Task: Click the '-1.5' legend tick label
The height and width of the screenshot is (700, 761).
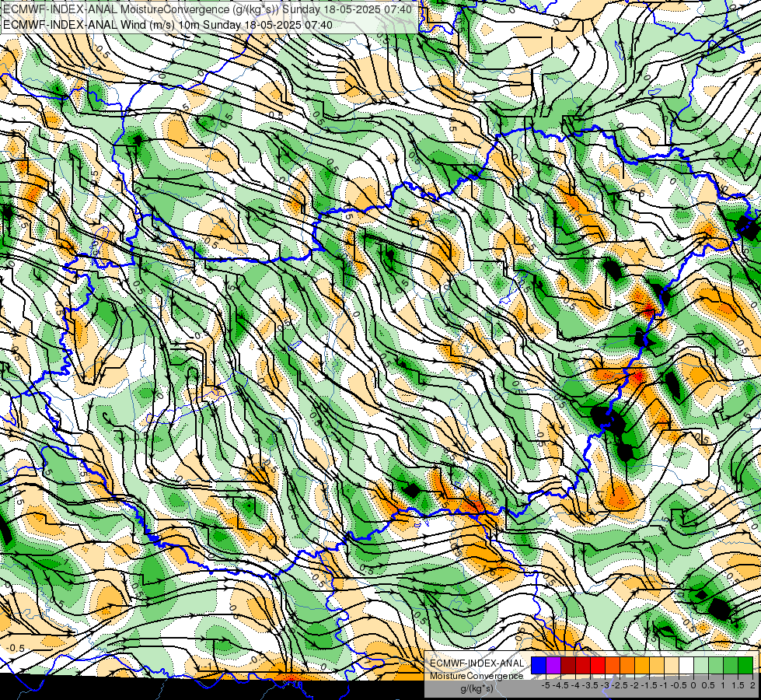Action: click(649, 685)
